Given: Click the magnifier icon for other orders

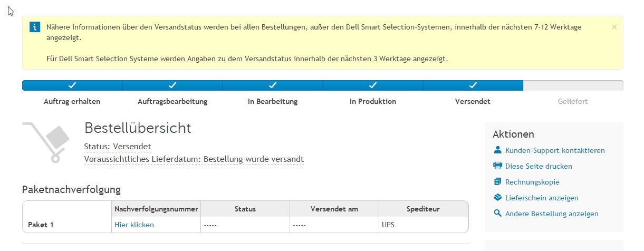Looking at the screenshot, I should pos(497,214).
